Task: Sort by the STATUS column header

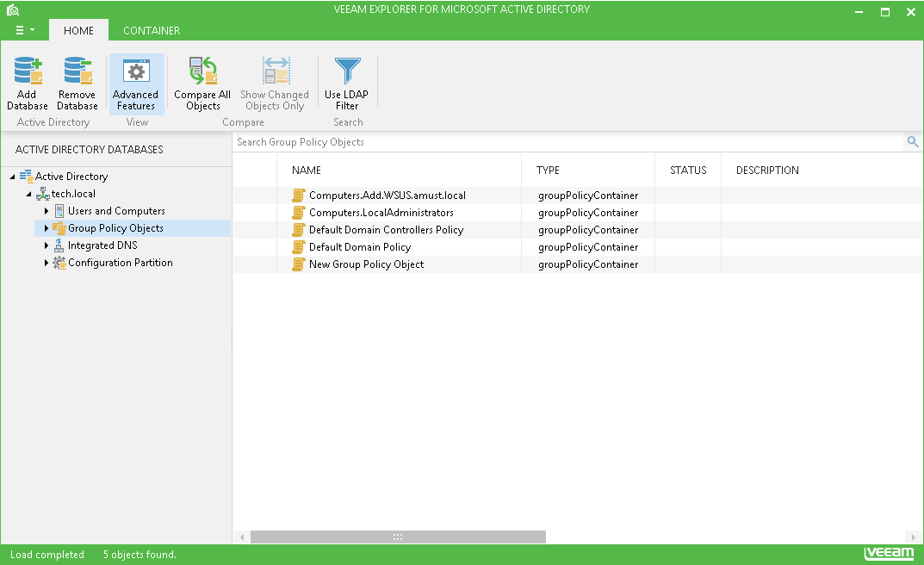Action: click(x=688, y=171)
